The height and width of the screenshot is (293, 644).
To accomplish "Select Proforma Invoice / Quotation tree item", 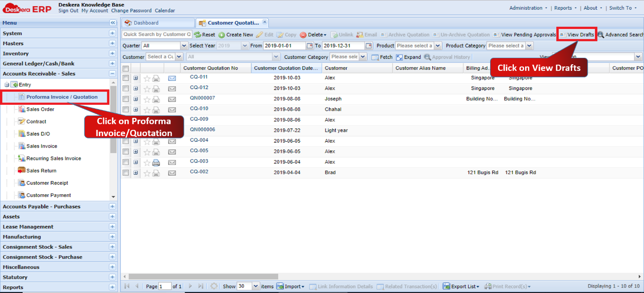I will point(62,97).
